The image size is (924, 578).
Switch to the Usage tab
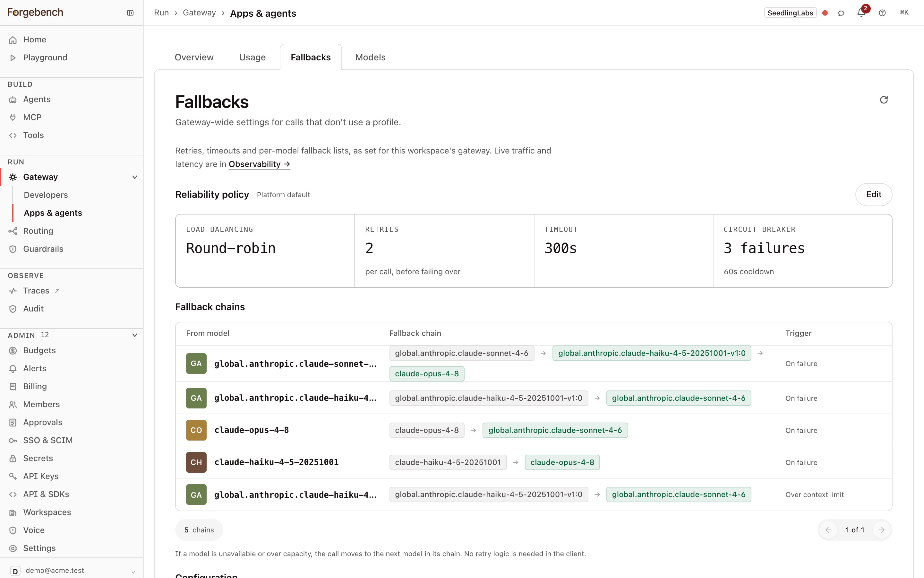[x=252, y=57]
